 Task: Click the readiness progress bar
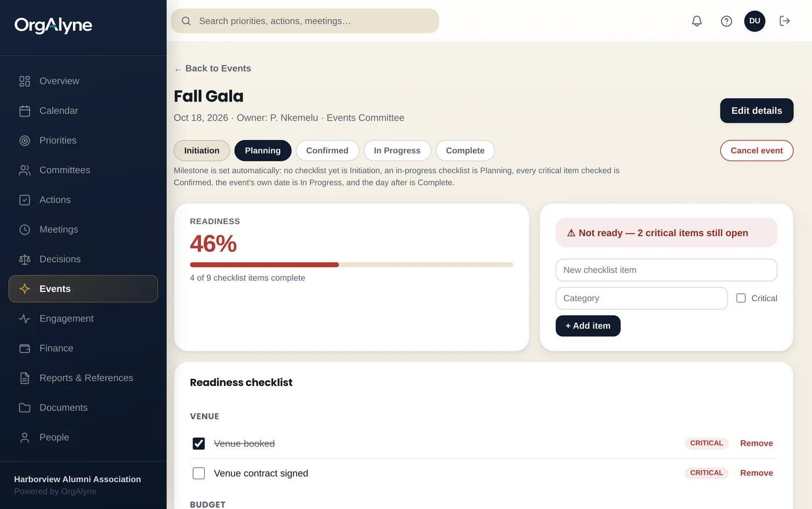pos(351,265)
